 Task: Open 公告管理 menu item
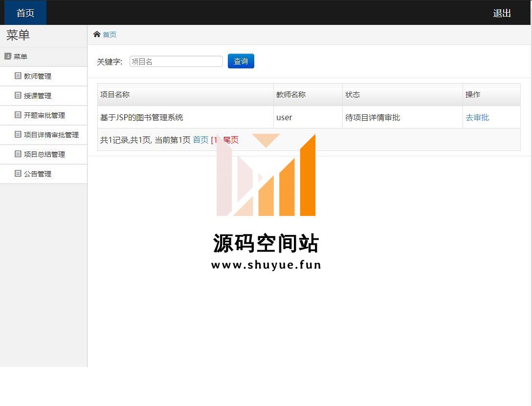(38, 174)
